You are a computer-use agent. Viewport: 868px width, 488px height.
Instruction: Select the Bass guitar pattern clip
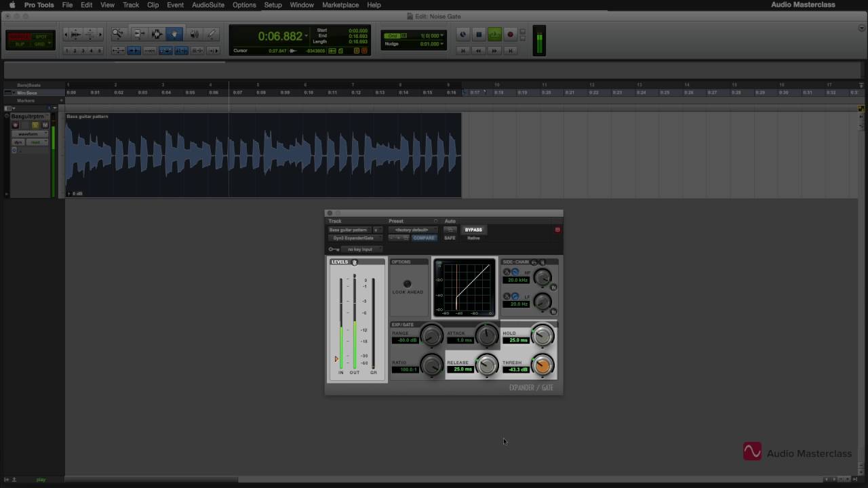263,155
